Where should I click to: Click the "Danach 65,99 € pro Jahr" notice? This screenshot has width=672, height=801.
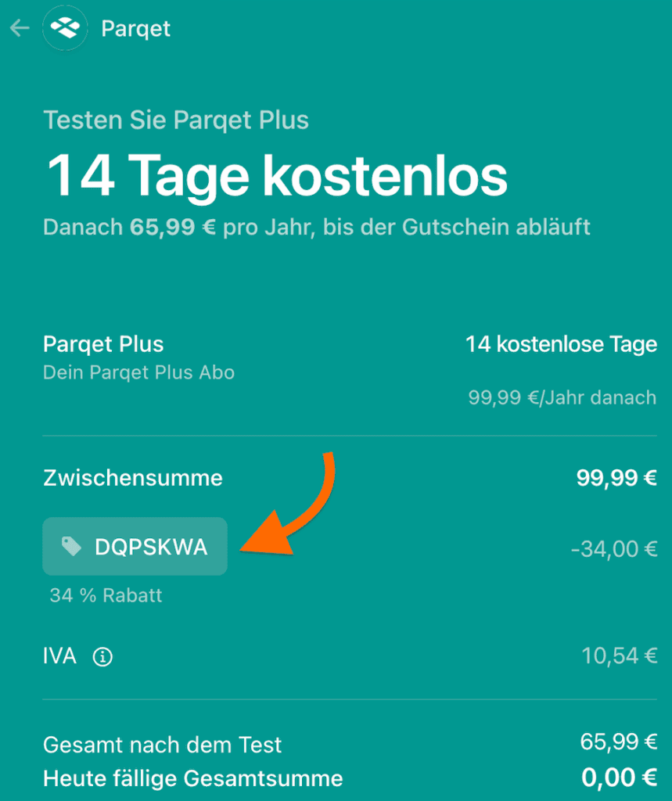pyautogui.click(x=317, y=228)
